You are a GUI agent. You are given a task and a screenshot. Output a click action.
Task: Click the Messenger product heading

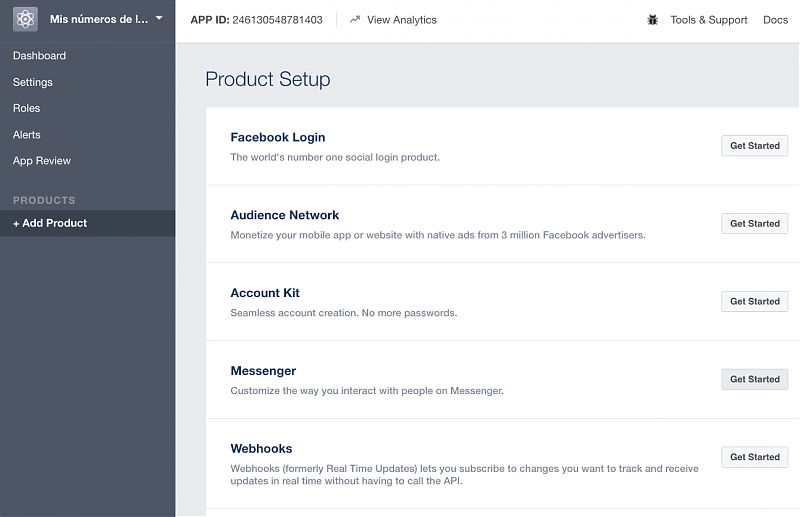pyautogui.click(x=263, y=371)
